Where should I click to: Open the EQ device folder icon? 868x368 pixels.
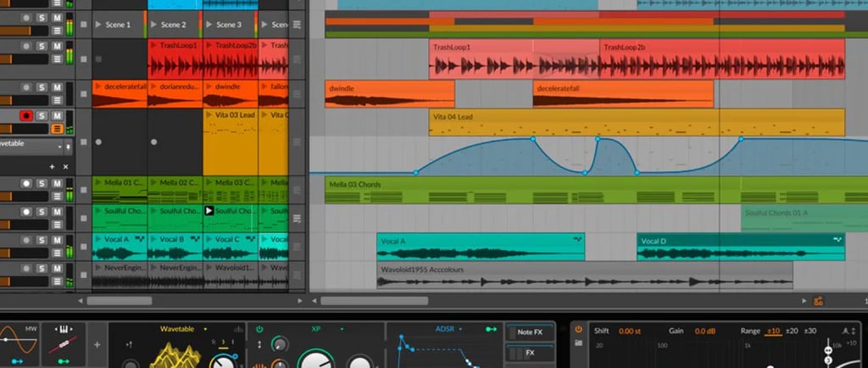(x=578, y=343)
